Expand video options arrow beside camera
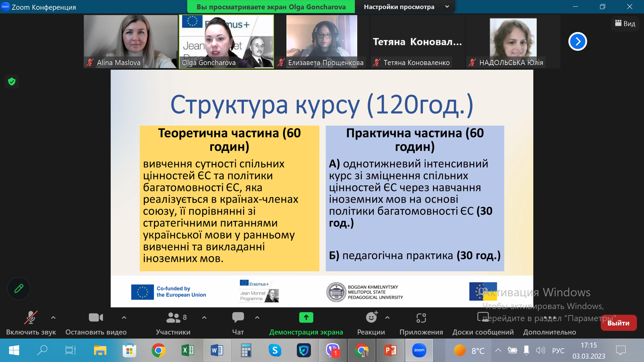Screen dimensions: 644x362 [x=124, y=317]
